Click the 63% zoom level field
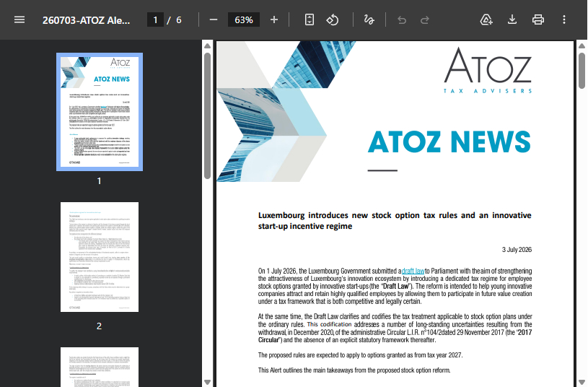 pyautogui.click(x=244, y=19)
